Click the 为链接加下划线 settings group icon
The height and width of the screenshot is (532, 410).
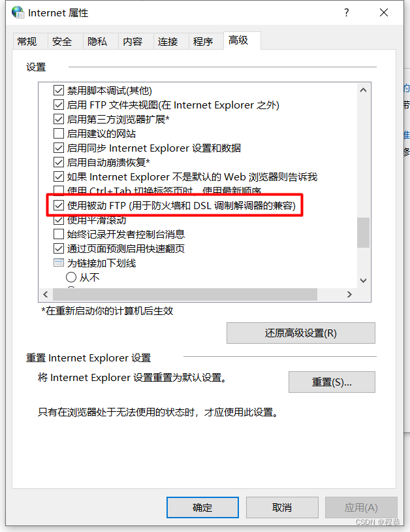click(x=59, y=263)
